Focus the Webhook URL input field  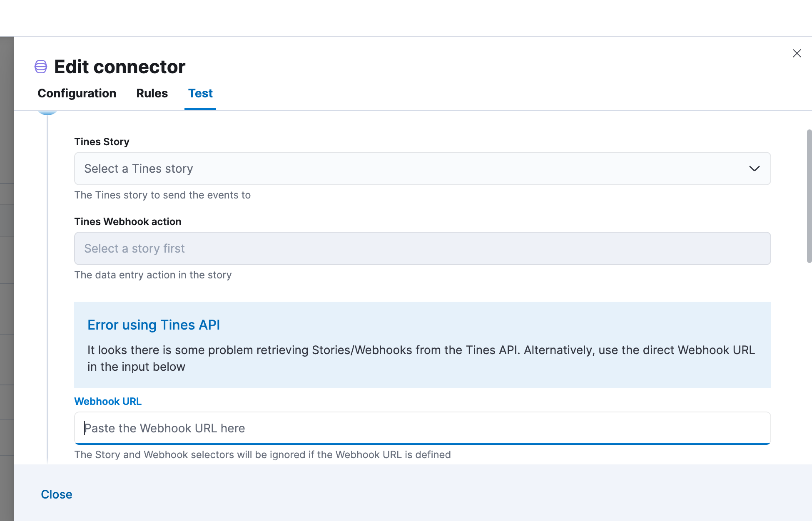pyautogui.click(x=422, y=428)
